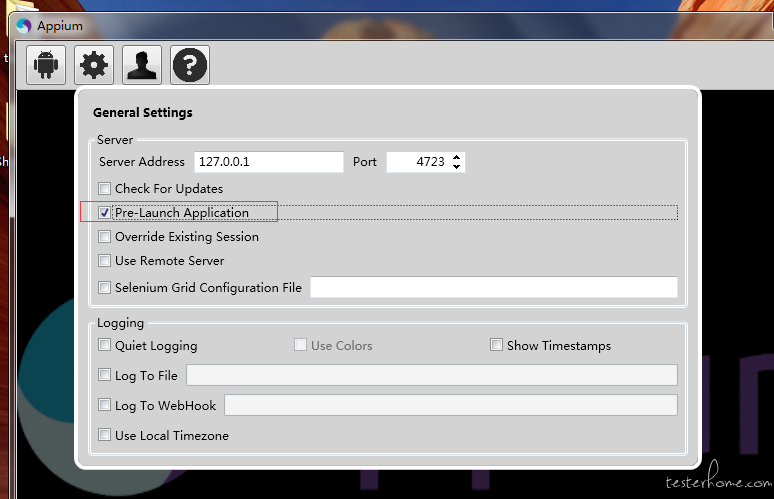Image resolution: width=774 pixels, height=499 pixels.
Task: Toggle Use Local Timezone checkbox
Action: (104, 434)
